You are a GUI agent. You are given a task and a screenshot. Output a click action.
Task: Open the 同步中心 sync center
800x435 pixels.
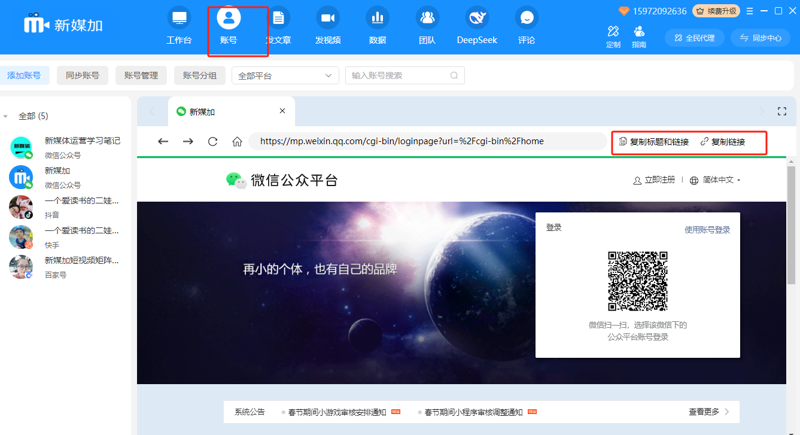[760, 38]
